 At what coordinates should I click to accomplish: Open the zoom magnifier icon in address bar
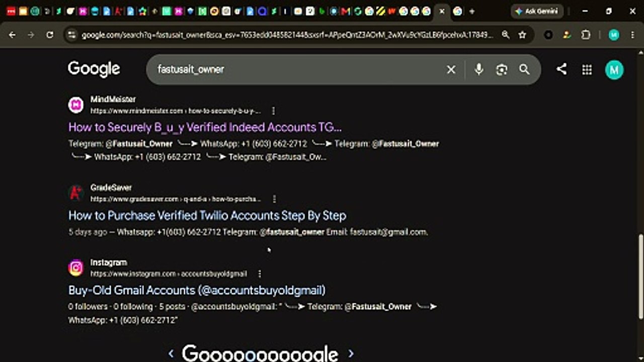(x=506, y=35)
